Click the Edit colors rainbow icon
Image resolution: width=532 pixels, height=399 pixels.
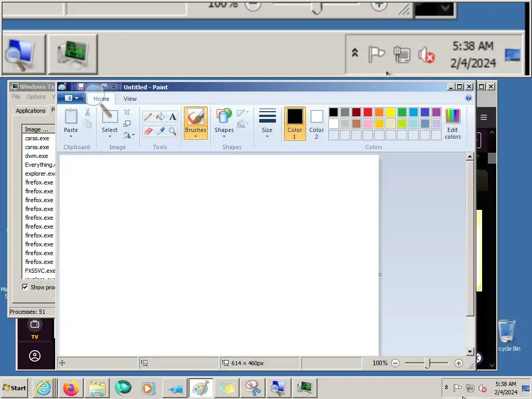coord(453,116)
